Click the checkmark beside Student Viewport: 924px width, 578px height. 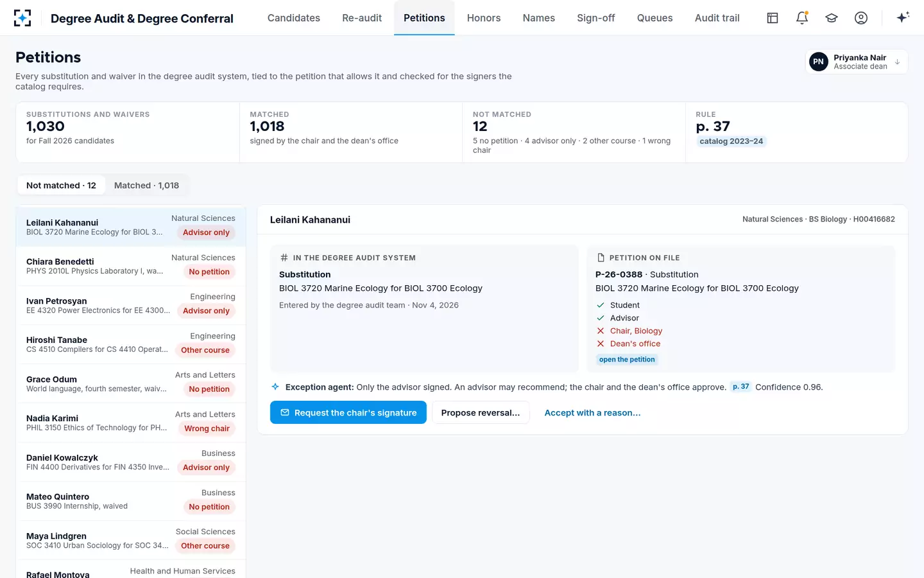[601, 305]
